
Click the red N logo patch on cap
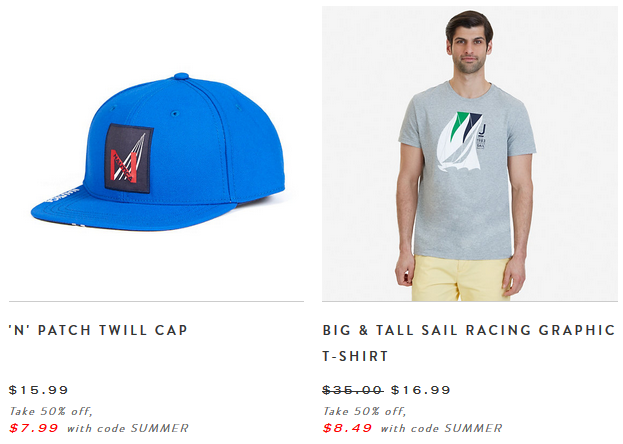[129, 158]
